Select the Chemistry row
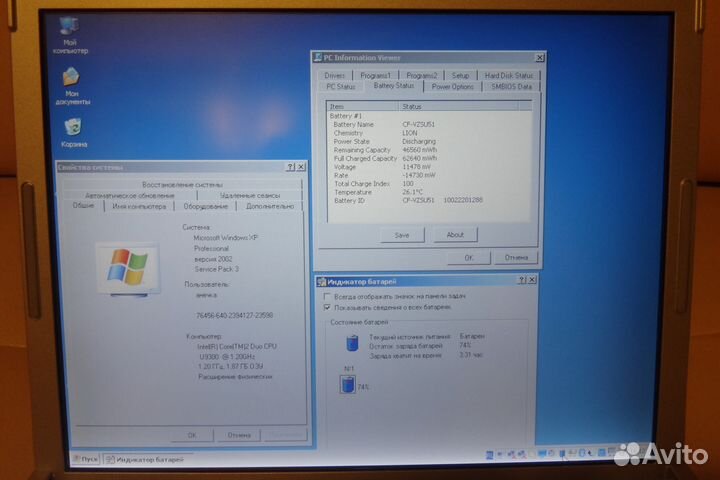This screenshot has width=720, height=480. pyautogui.click(x=429, y=133)
